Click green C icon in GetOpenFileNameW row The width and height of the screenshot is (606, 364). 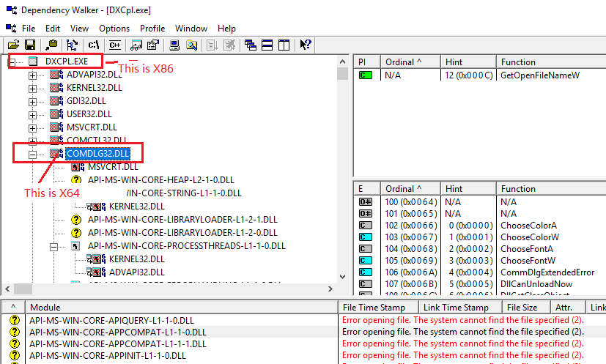pos(365,75)
